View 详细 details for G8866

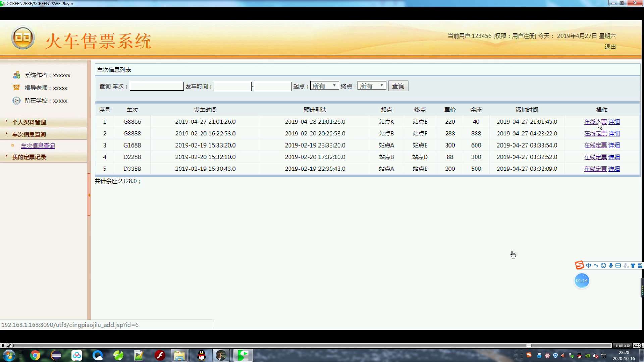pos(614,122)
